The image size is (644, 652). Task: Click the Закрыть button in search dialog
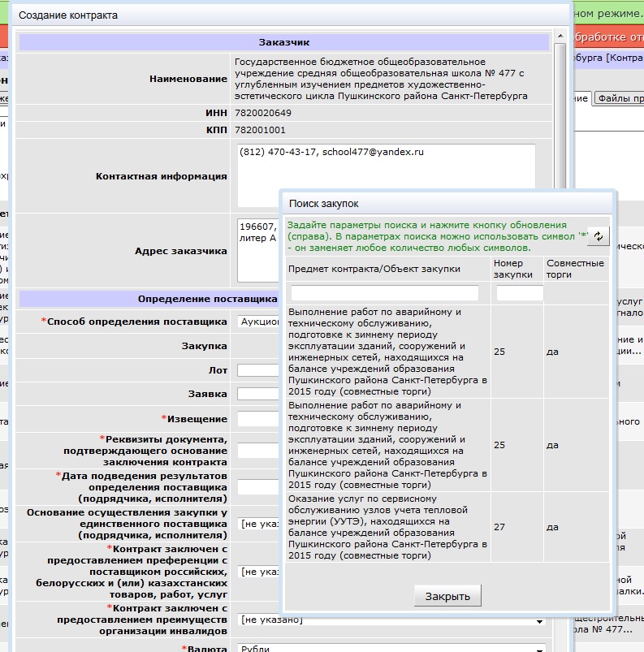click(447, 596)
